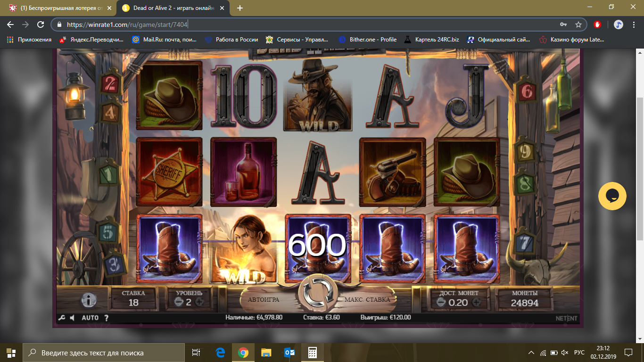The image size is (644, 362).
Task: Open the Казино форум Late... bookmark
Action: point(571,40)
